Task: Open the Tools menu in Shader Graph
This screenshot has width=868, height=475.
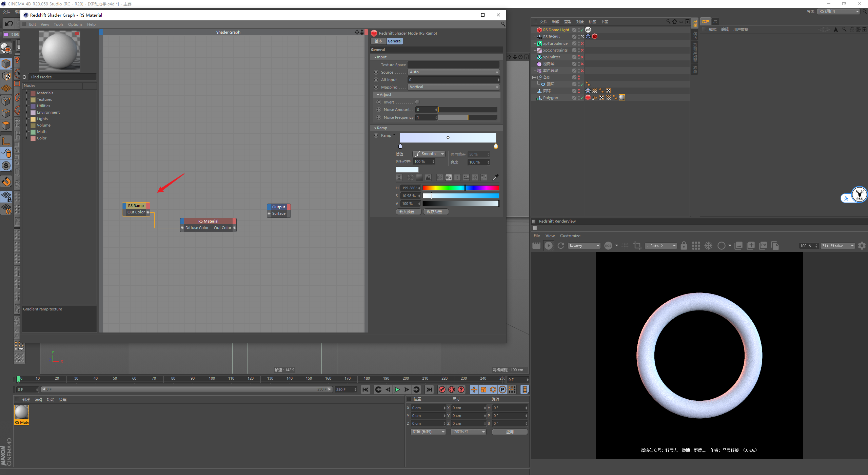Action: [58, 24]
